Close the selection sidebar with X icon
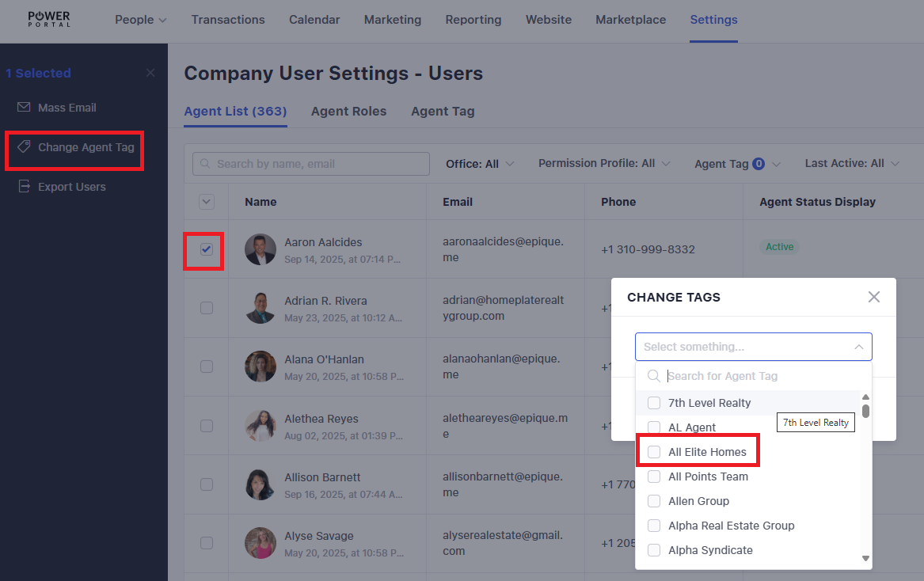 point(150,73)
